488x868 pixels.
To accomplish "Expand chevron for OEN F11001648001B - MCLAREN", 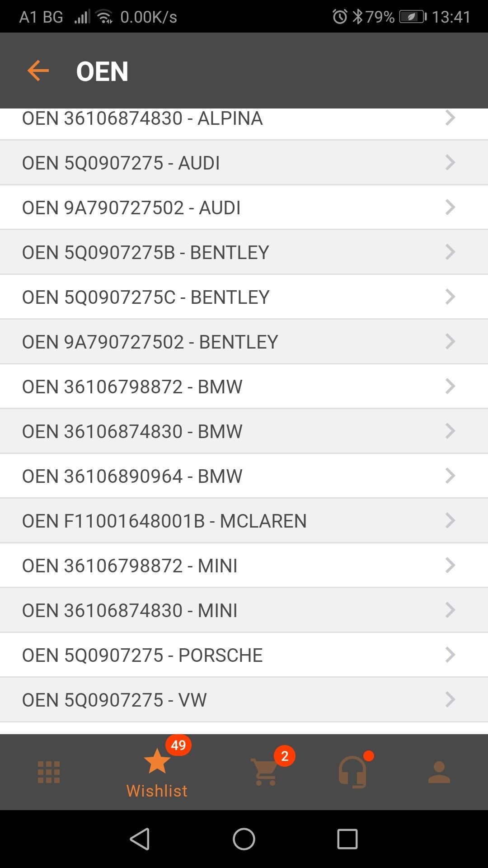I will point(450,520).
